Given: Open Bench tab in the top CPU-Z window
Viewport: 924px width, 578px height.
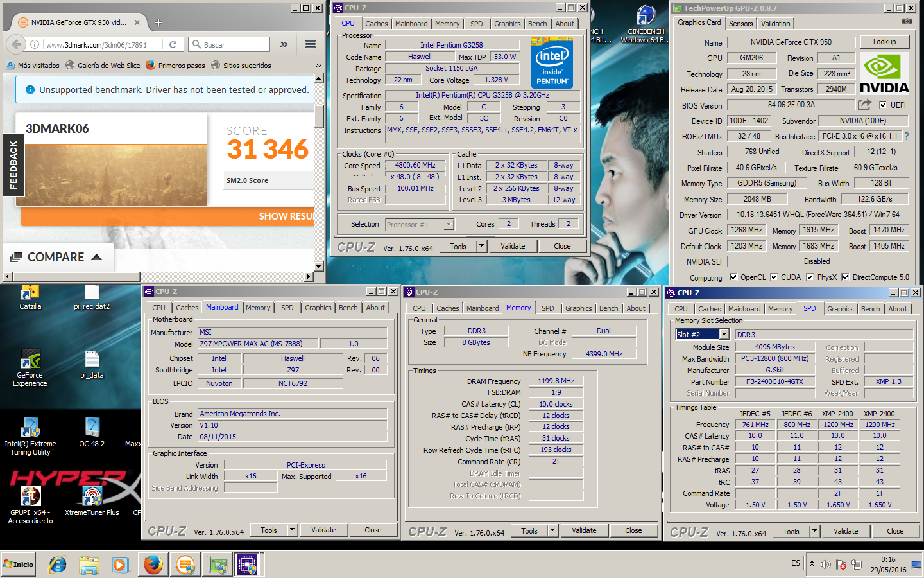Looking at the screenshot, I should point(538,24).
